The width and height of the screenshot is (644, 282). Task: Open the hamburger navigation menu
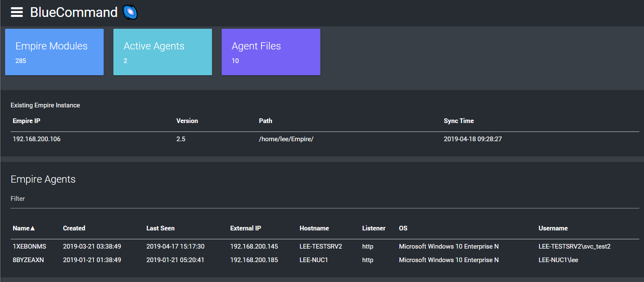pos(17,12)
